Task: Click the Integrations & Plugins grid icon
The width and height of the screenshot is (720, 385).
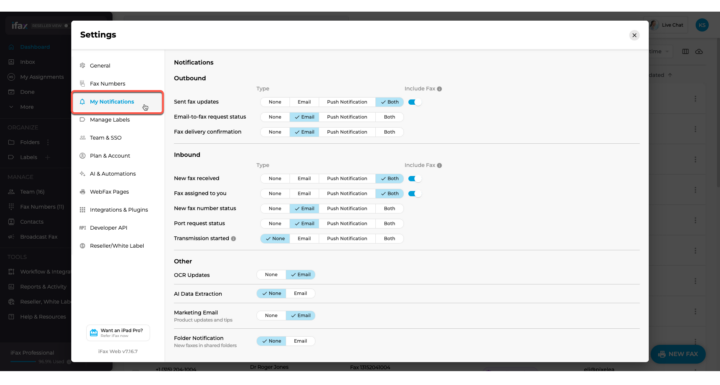Action: tap(82, 209)
